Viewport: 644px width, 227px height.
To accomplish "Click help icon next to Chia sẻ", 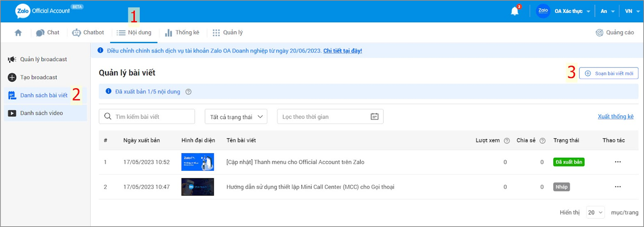I will pos(542,140).
